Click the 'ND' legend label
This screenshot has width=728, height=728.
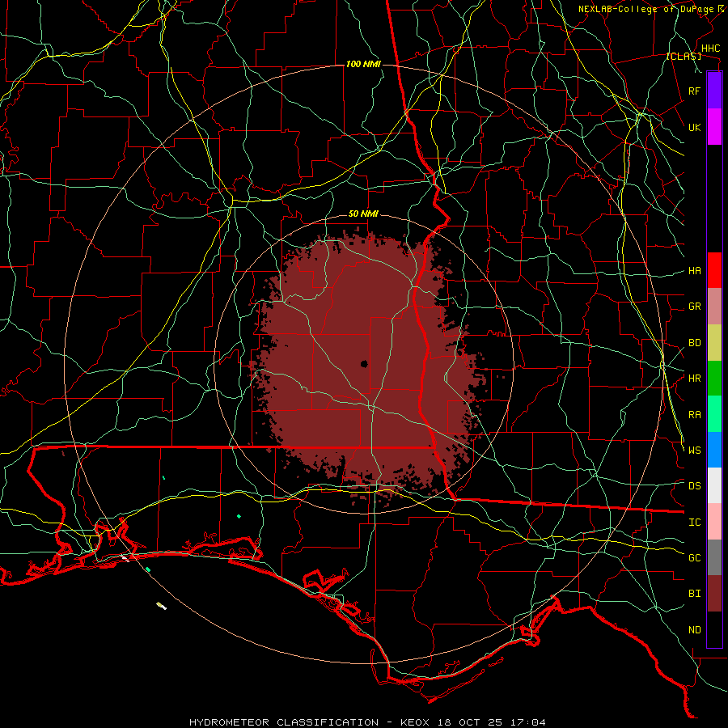695,630
